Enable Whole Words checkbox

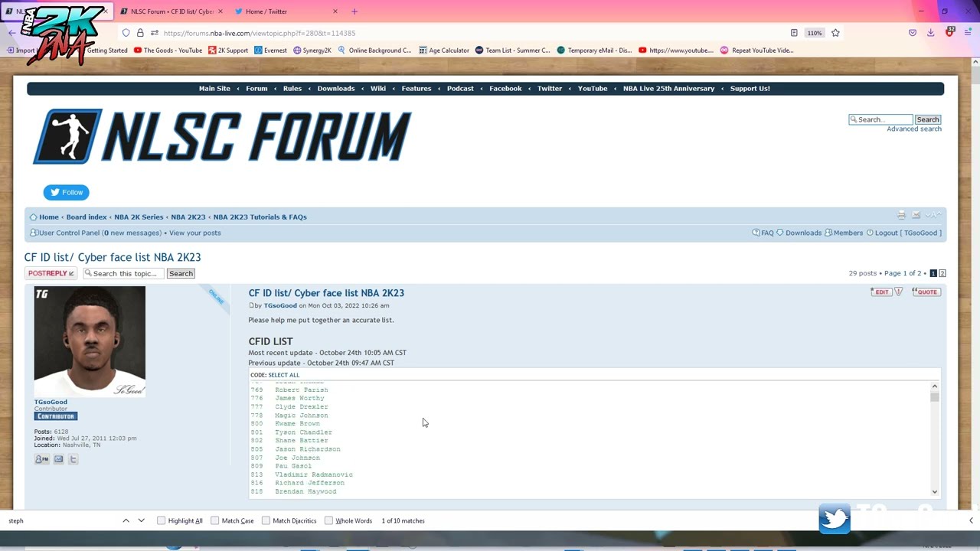tap(328, 520)
